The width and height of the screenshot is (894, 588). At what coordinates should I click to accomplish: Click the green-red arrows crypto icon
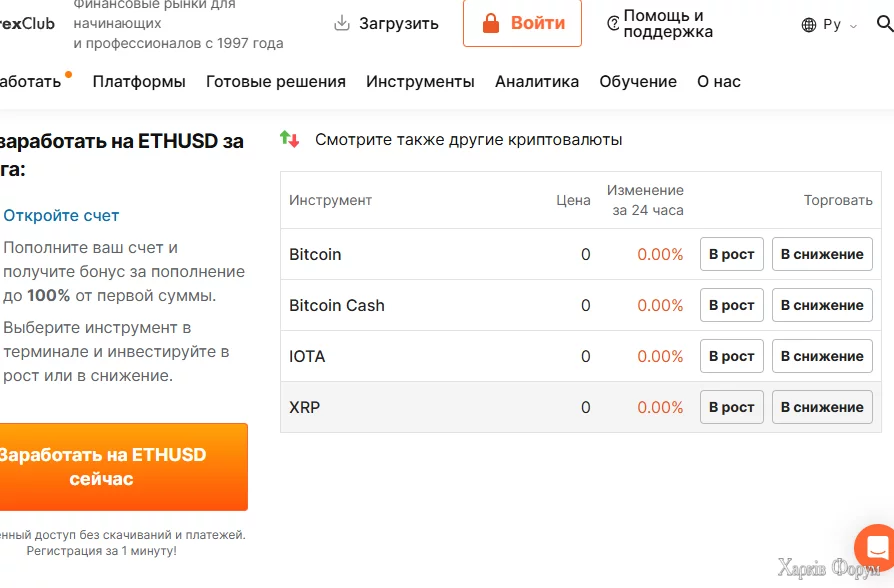[x=290, y=140]
